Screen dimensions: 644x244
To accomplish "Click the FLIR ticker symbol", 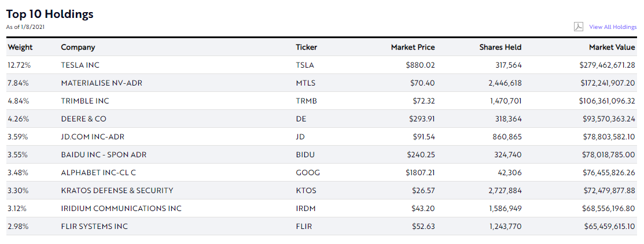I will (x=304, y=227).
